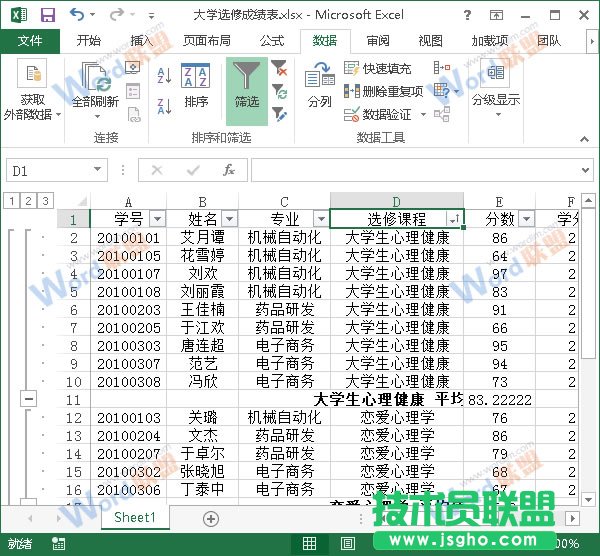Viewport: 600px width, 556px height.
Task: Switch to the 页面布局 tab
Action: click(207, 41)
